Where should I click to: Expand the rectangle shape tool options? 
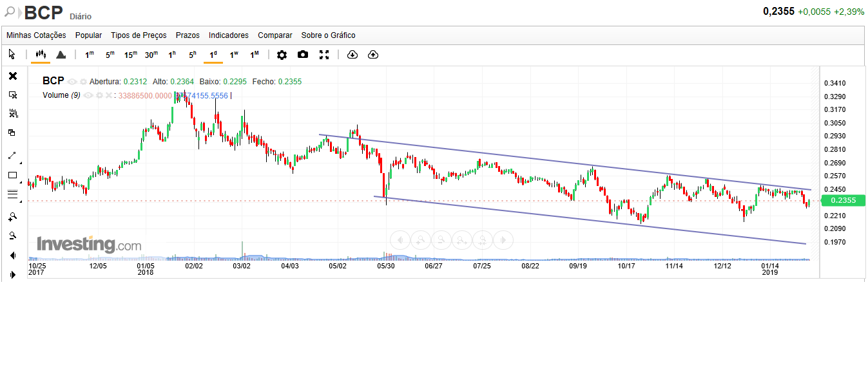coord(21,182)
